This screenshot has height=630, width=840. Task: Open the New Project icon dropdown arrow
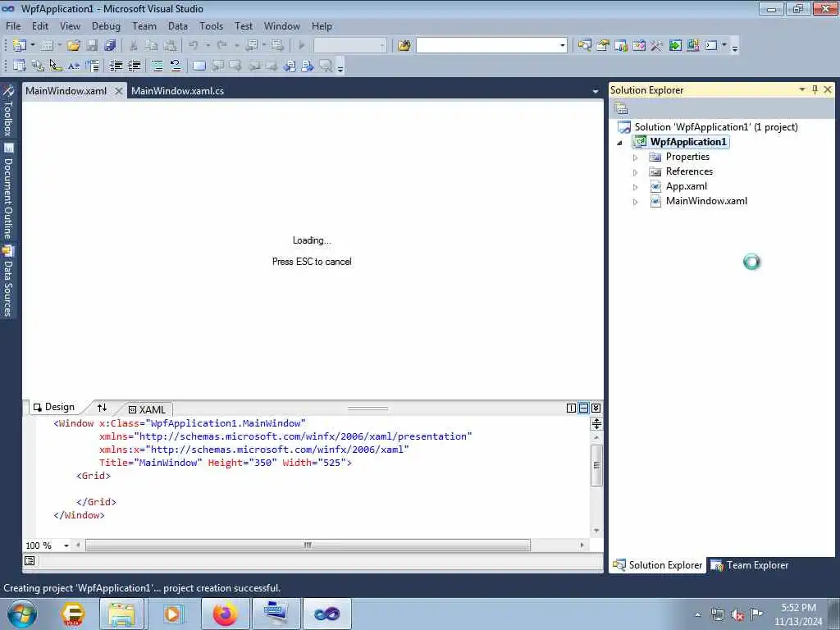32,45
